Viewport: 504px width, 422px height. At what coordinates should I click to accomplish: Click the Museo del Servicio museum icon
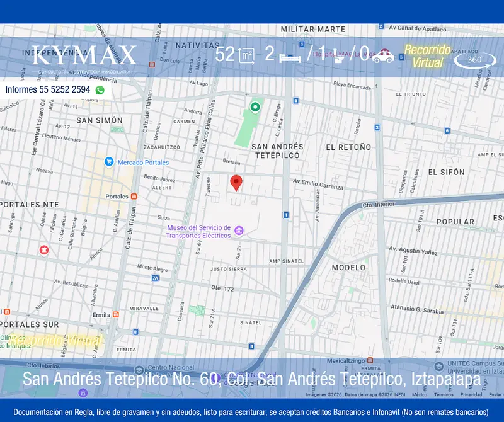pos(239,231)
